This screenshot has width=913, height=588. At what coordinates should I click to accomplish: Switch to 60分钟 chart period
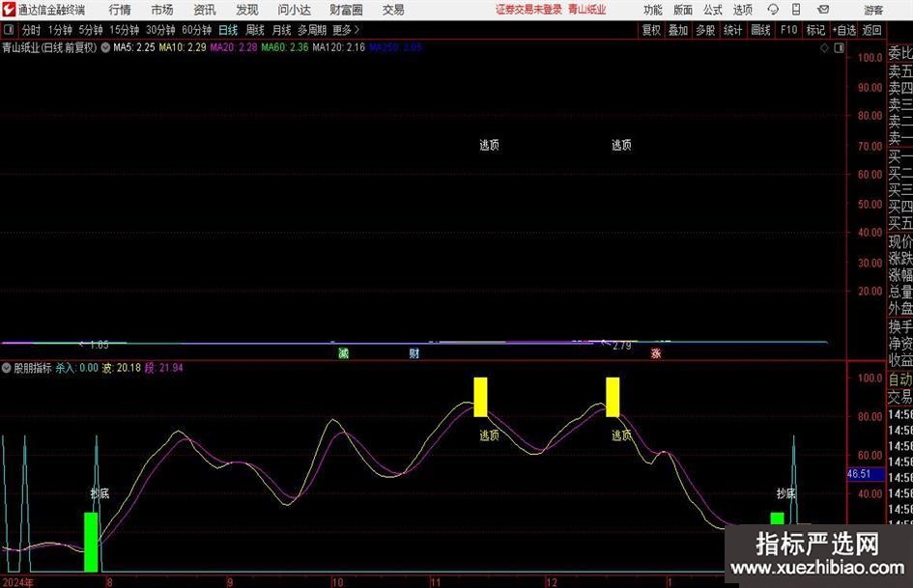[x=196, y=30]
